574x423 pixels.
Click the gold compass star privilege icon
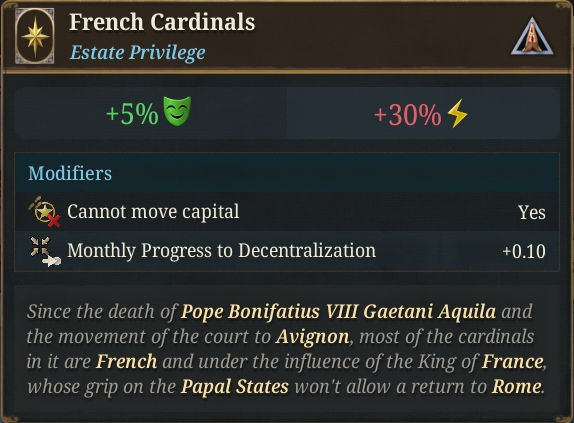point(35,36)
